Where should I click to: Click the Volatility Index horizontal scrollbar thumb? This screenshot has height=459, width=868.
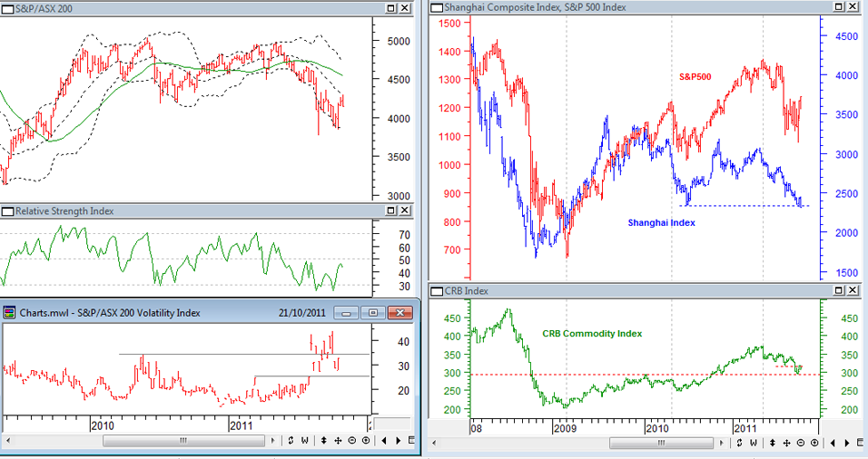click(x=183, y=441)
